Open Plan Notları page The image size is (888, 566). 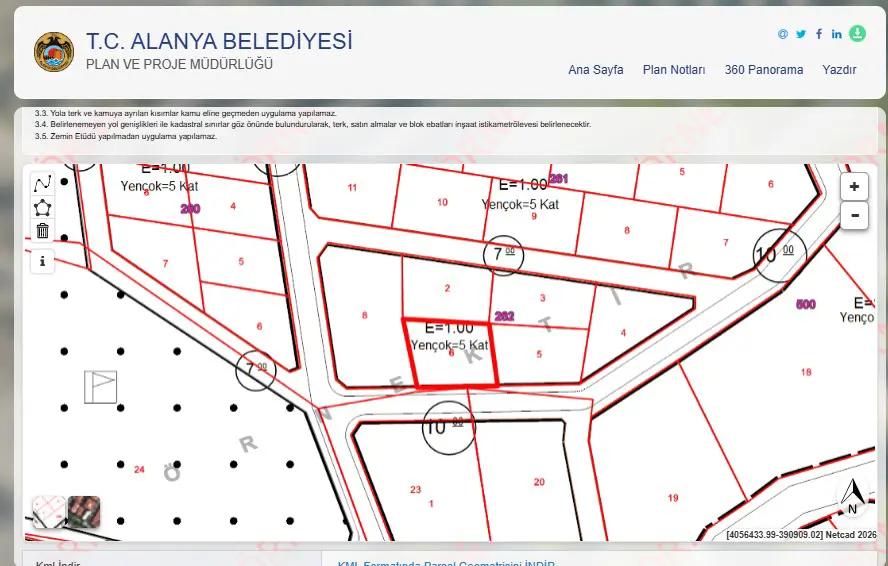[674, 70]
